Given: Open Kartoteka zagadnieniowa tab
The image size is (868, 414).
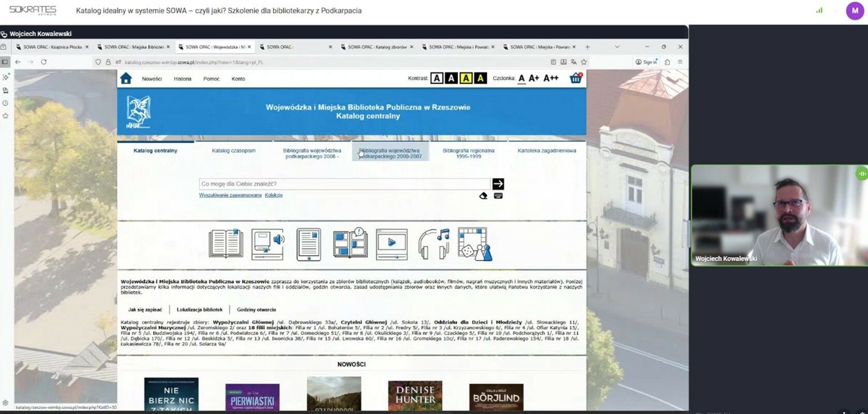Looking at the screenshot, I should pyautogui.click(x=546, y=150).
